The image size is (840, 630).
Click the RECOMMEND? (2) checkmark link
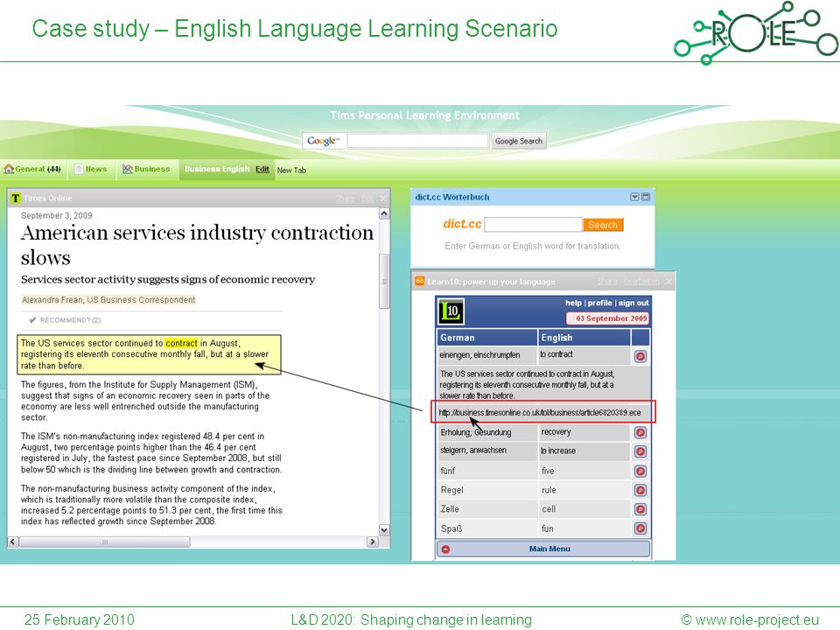click(65, 320)
